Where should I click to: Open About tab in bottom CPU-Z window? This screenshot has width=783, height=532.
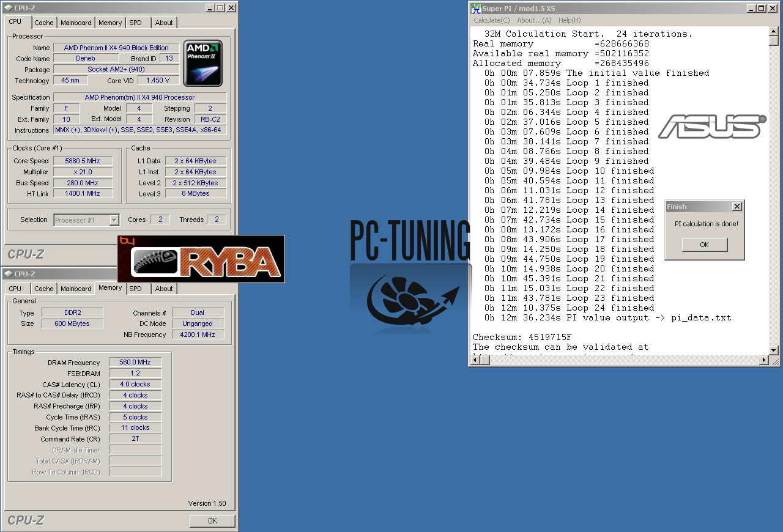(x=164, y=289)
